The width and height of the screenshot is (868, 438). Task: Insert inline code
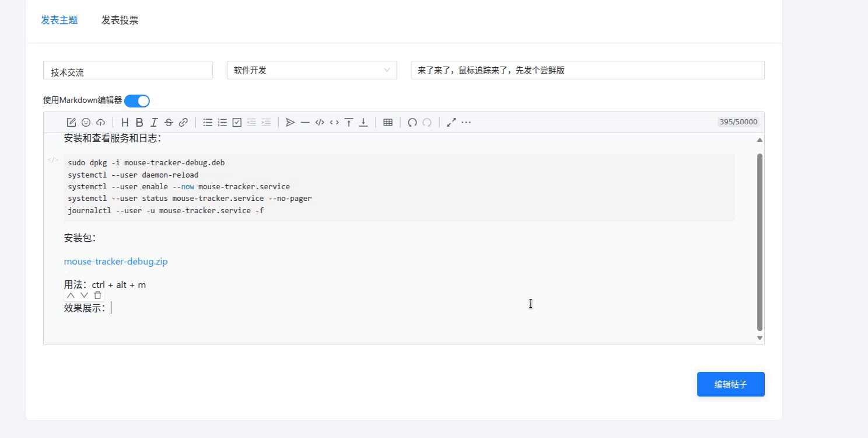point(334,123)
